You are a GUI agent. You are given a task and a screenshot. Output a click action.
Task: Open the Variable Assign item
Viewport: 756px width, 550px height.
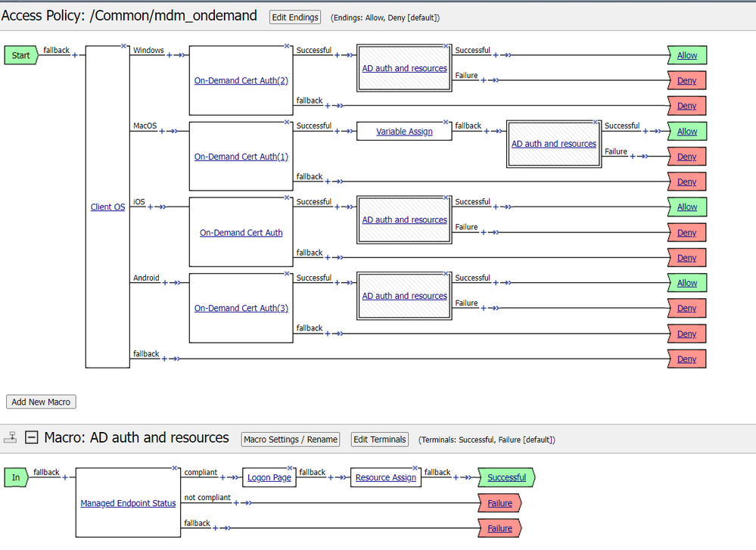tap(404, 131)
